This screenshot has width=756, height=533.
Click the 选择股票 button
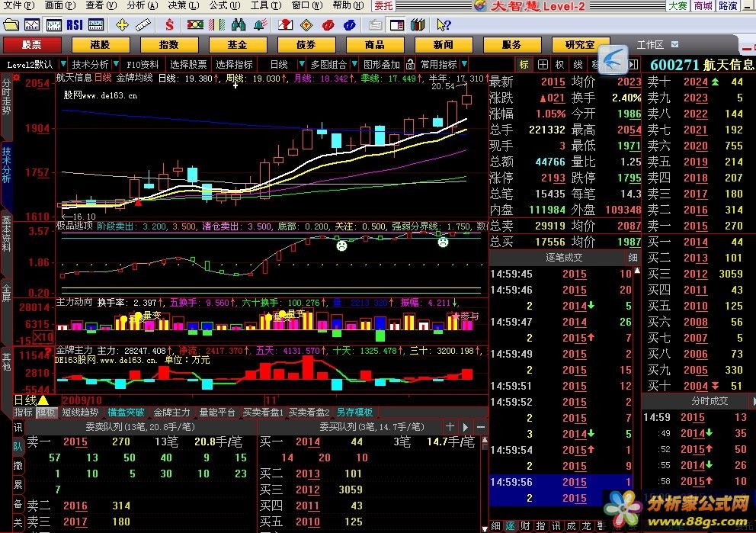pyautogui.click(x=188, y=64)
